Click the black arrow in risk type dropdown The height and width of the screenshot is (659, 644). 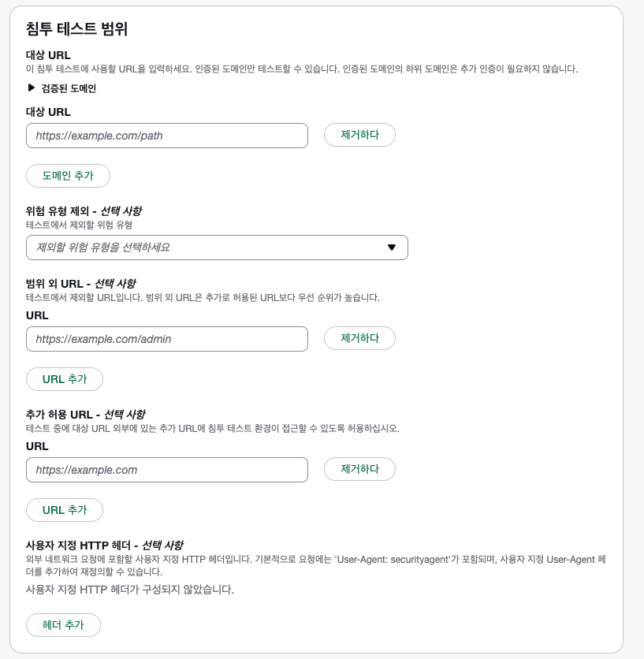[x=392, y=248]
